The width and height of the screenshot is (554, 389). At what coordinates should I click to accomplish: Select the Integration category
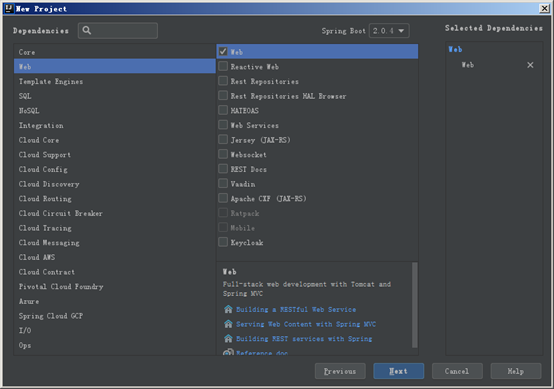[x=115, y=125]
